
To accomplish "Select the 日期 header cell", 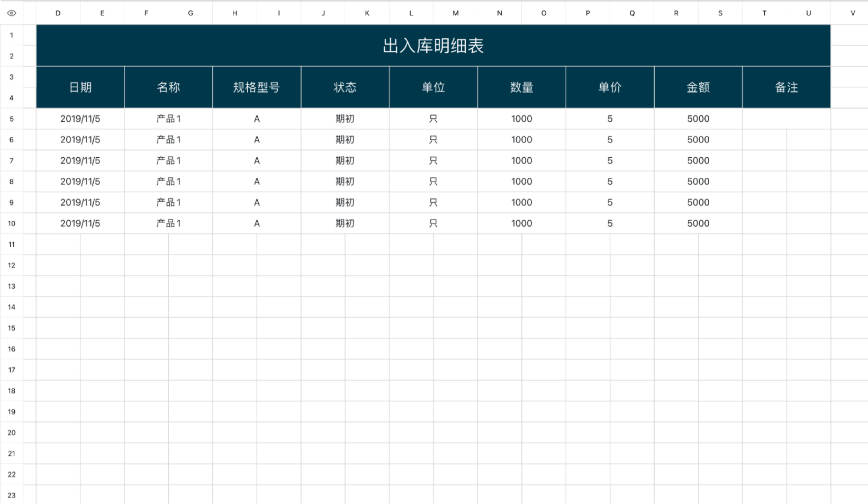I will coord(80,87).
